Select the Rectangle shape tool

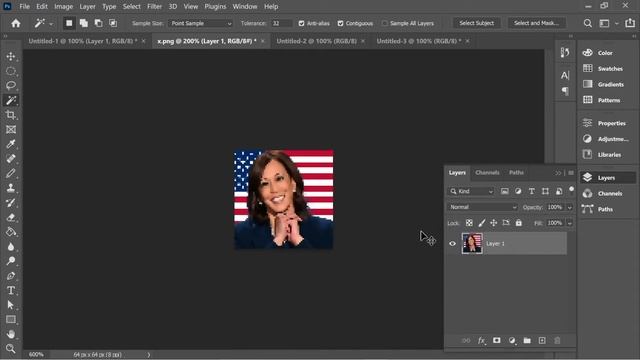tap(11, 320)
